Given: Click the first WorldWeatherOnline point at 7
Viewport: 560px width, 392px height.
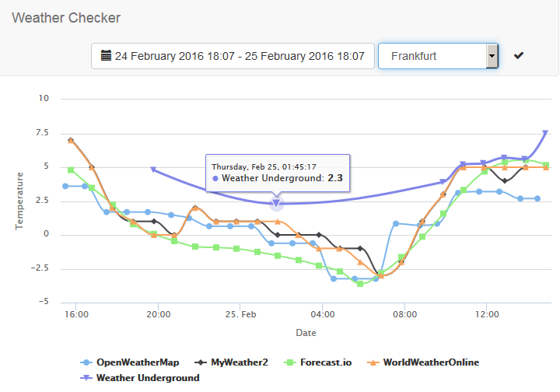Looking at the screenshot, I should coord(71,140).
